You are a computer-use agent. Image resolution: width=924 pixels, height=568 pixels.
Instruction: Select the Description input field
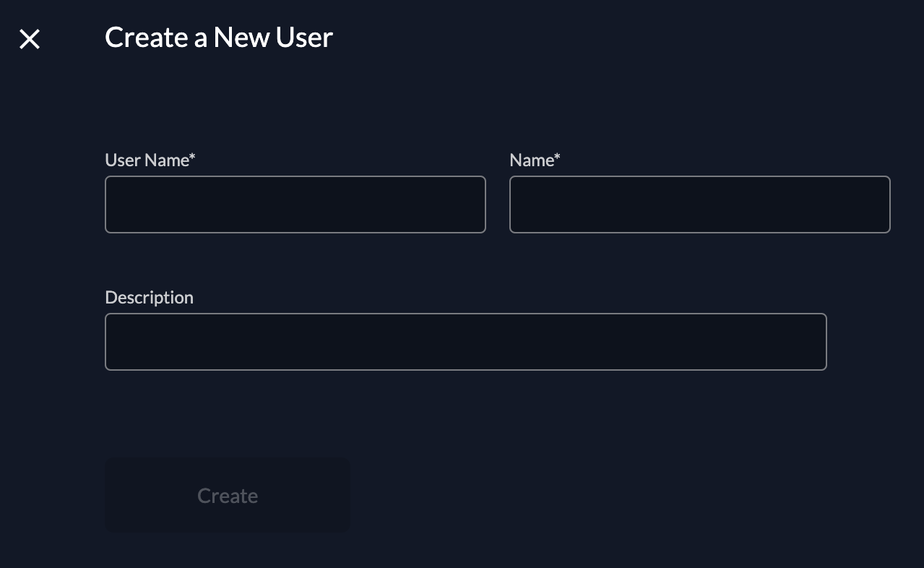point(465,342)
